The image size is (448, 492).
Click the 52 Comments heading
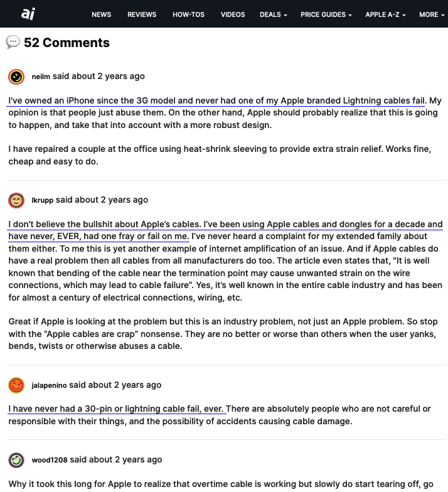pos(67,43)
